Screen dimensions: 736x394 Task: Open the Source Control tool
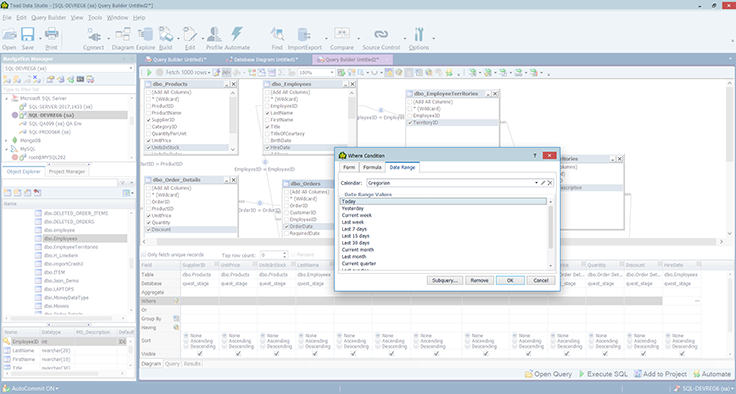[x=381, y=38]
